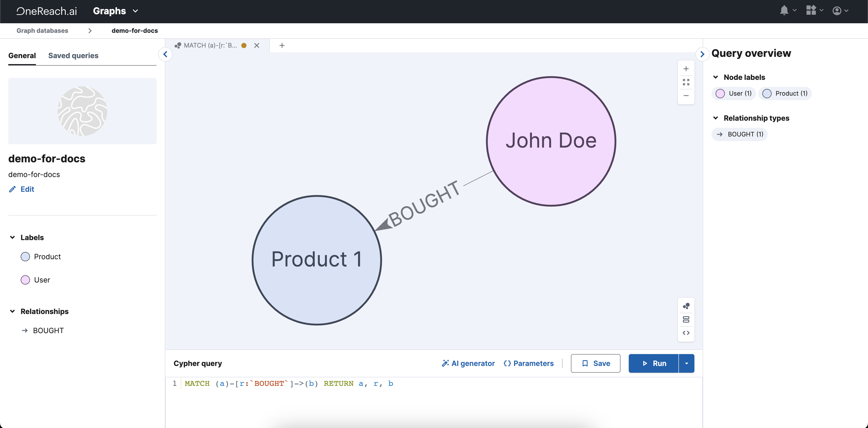Click the demo-for-docs breadcrumb
This screenshot has width=868, height=428.
coord(134,31)
